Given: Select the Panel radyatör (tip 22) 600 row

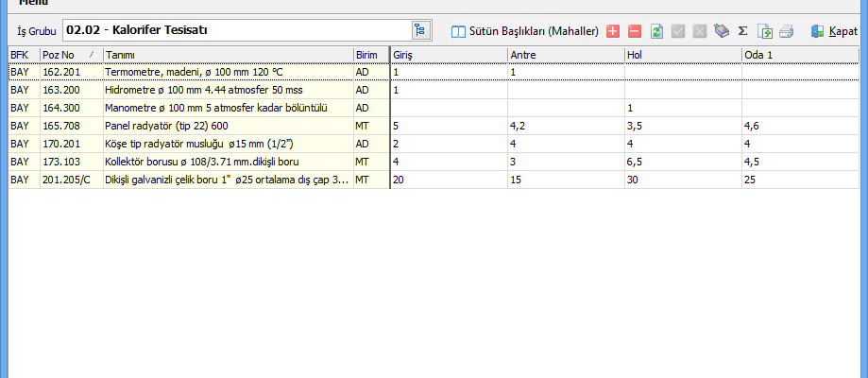Looking at the screenshot, I should point(227,125).
